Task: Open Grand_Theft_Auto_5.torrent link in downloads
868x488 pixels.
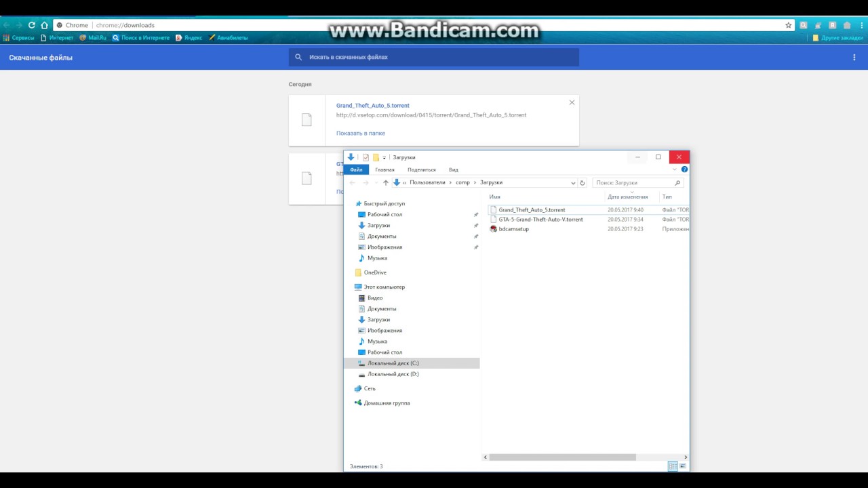Action: (x=373, y=106)
